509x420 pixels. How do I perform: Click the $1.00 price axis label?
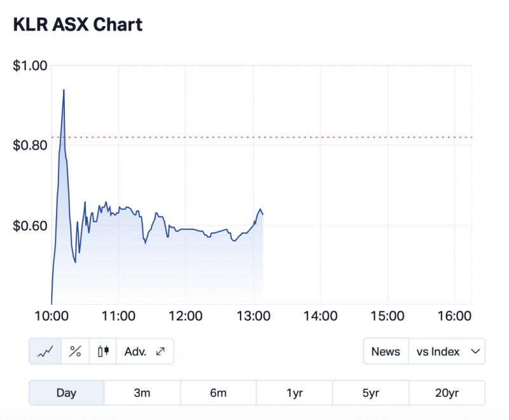tap(30, 65)
